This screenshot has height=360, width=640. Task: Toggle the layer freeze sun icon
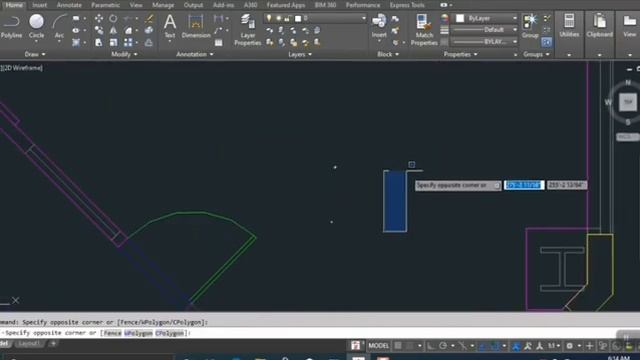pyautogui.click(x=278, y=18)
